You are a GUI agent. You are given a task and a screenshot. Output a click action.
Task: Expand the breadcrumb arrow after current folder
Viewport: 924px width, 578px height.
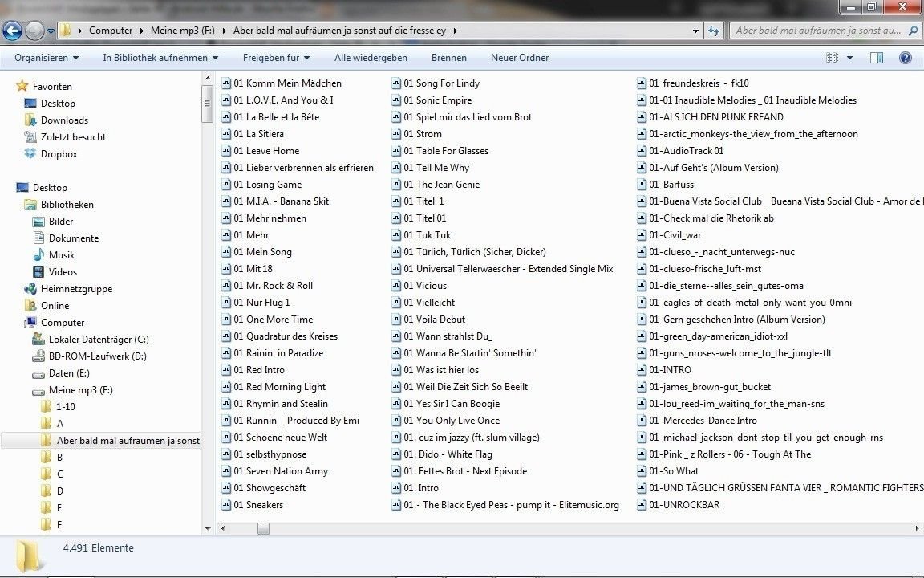point(455,31)
